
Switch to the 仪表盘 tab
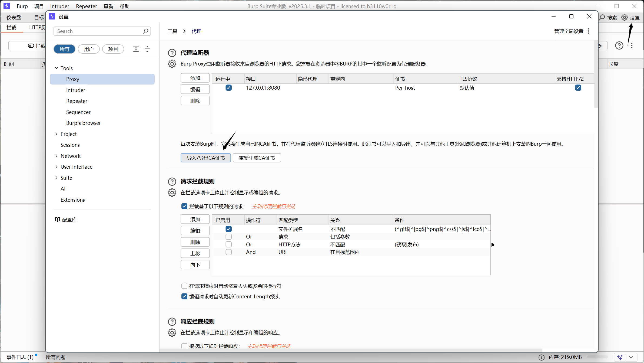click(x=14, y=18)
